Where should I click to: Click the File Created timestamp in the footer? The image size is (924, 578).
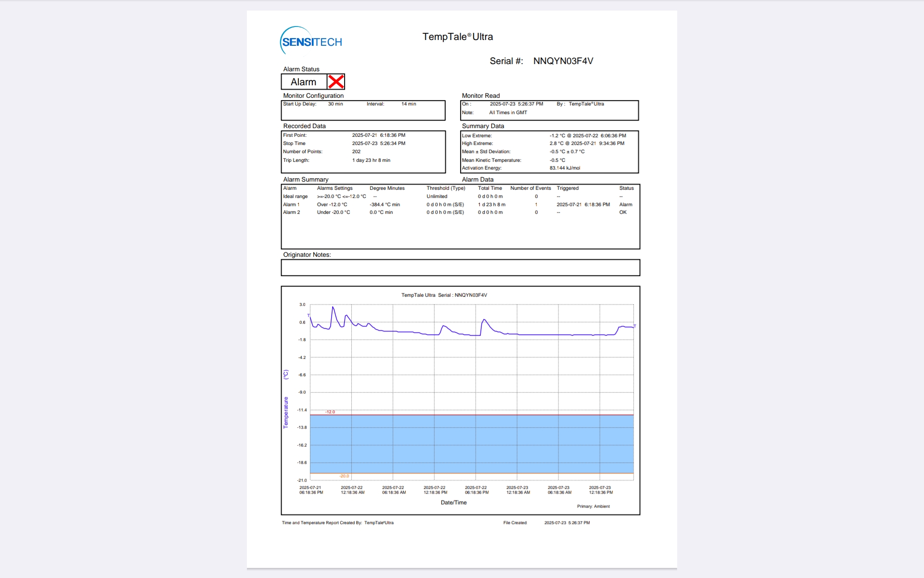click(567, 523)
